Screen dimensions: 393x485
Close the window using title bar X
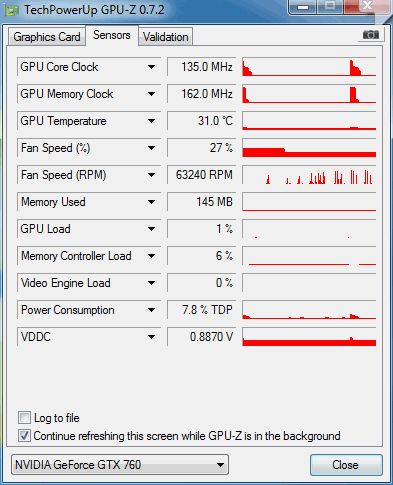(367, 6)
